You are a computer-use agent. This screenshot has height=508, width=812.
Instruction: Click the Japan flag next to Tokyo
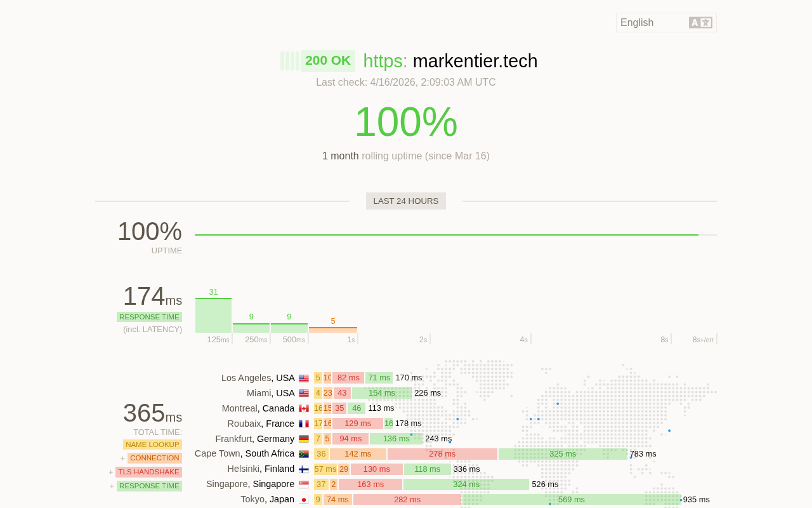[x=304, y=500]
